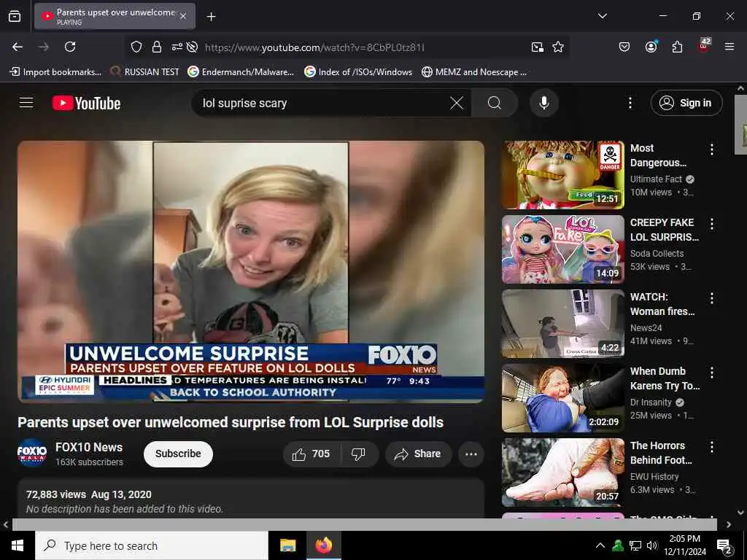
Task: Open Most Dangerous video thumbnail
Action: (x=563, y=175)
